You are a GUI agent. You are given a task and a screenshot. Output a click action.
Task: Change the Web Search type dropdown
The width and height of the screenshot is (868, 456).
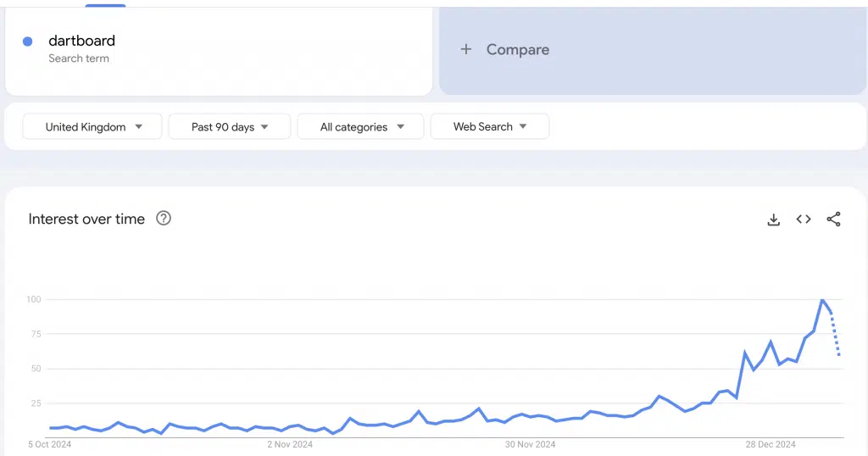(490, 127)
